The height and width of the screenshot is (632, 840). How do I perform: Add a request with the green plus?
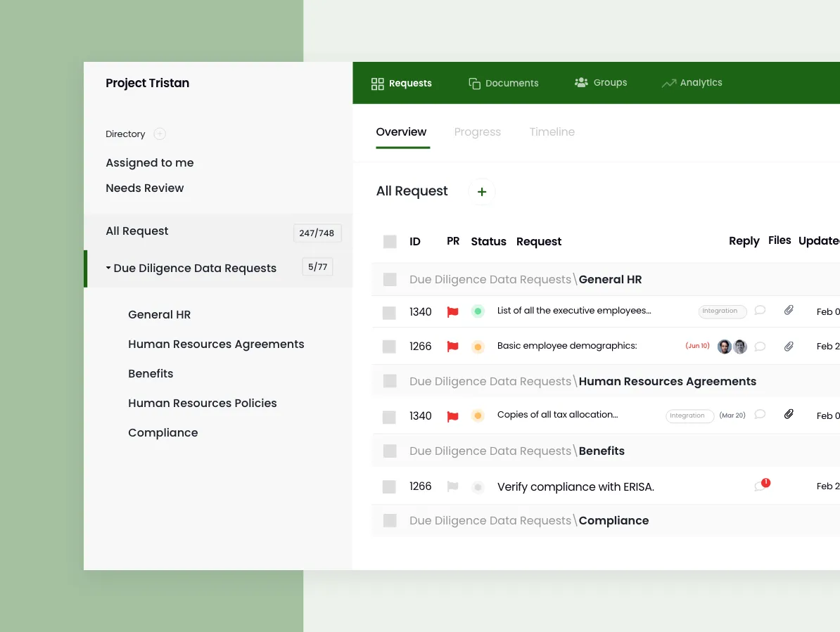click(x=482, y=192)
